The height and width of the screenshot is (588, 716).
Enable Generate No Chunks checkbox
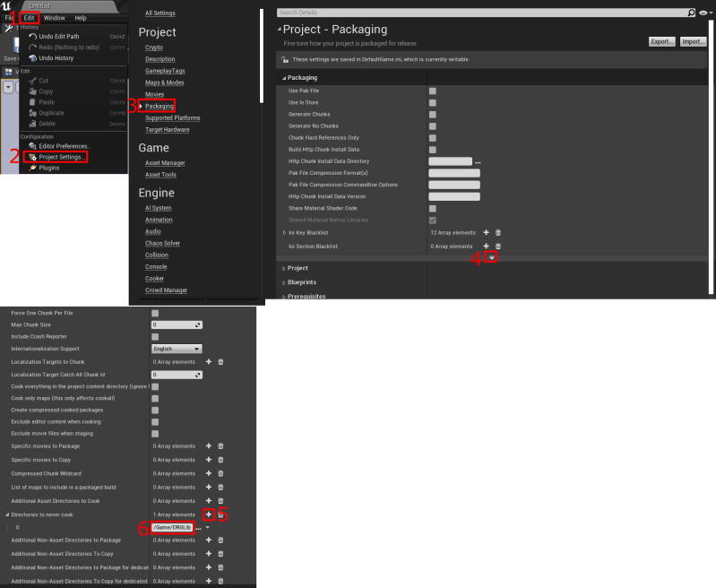(x=433, y=126)
